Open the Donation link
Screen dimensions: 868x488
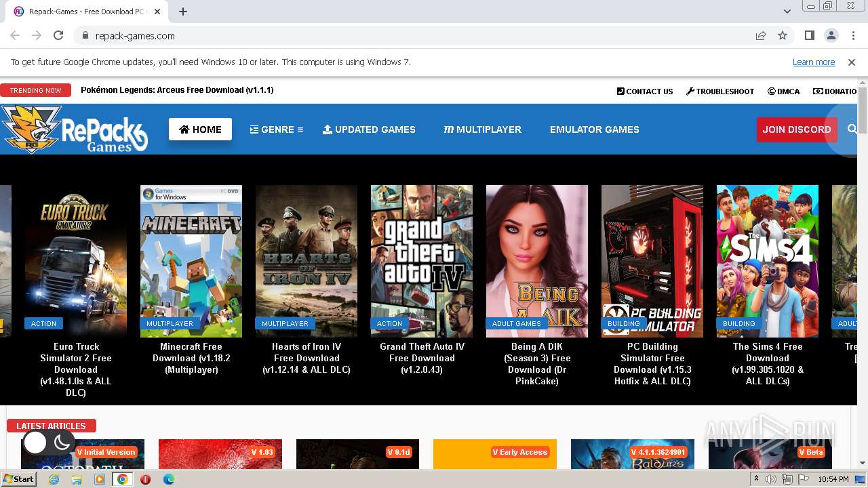click(835, 91)
